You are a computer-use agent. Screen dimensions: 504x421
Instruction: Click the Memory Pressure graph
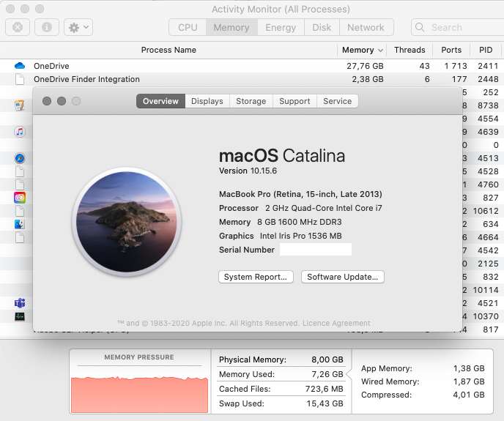coord(139,394)
